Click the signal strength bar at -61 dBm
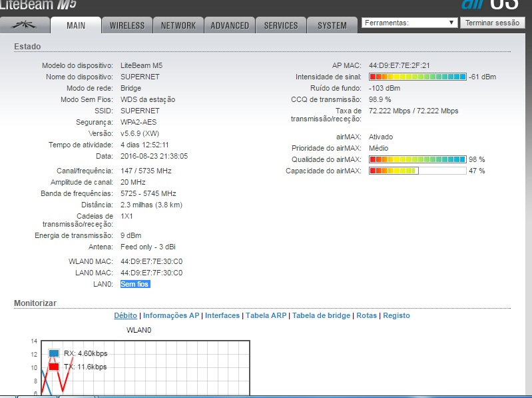Image resolution: width=532 pixels, height=398 pixels. [x=417, y=77]
